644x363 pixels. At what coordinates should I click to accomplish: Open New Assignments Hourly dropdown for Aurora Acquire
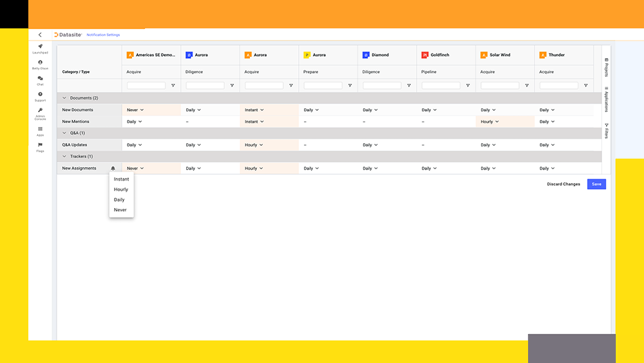253,168
